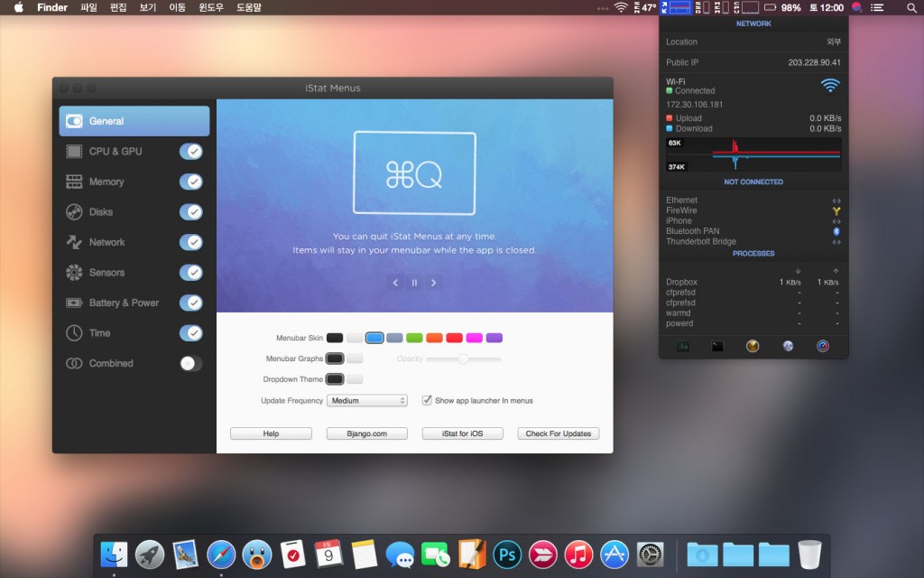The width and height of the screenshot is (924, 578).
Task: Select Battery & Power sidebar icon
Action: click(74, 303)
